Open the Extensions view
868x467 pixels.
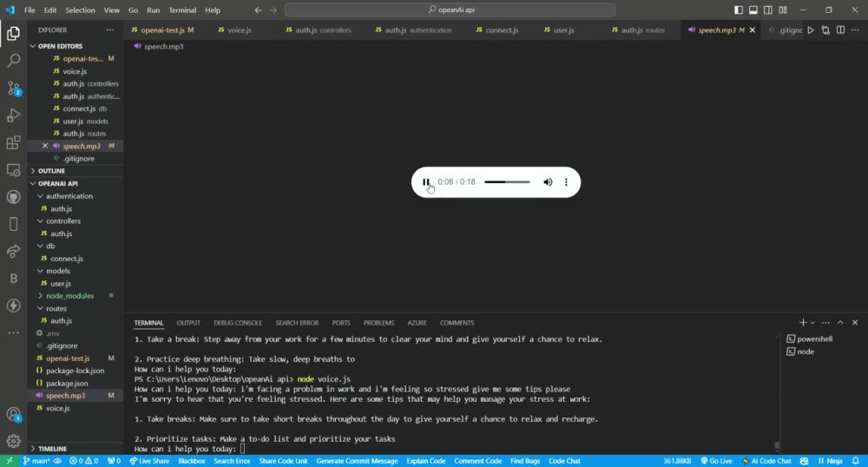[13, 142]
